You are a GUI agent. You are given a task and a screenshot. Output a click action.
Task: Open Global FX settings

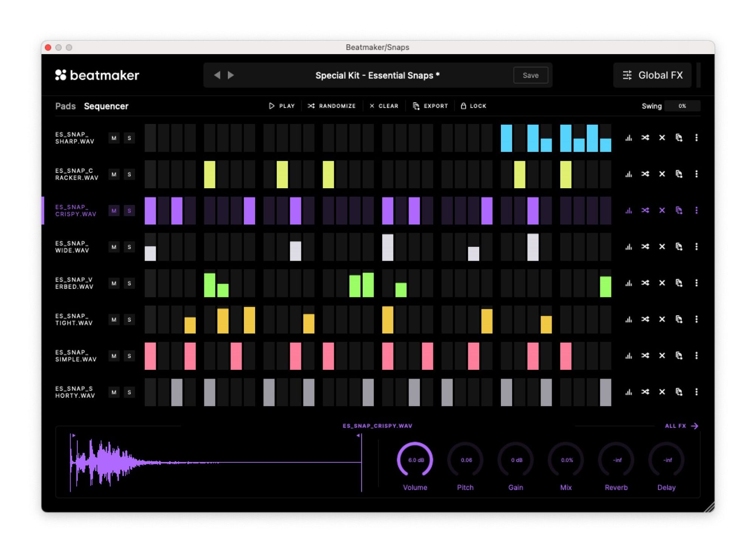pyautogui.click(x=652, y=75)
